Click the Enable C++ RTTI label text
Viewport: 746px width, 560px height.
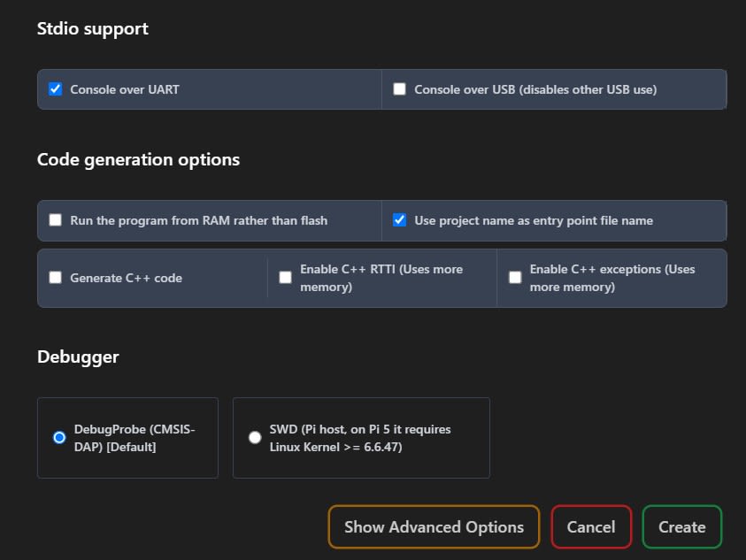381,278
